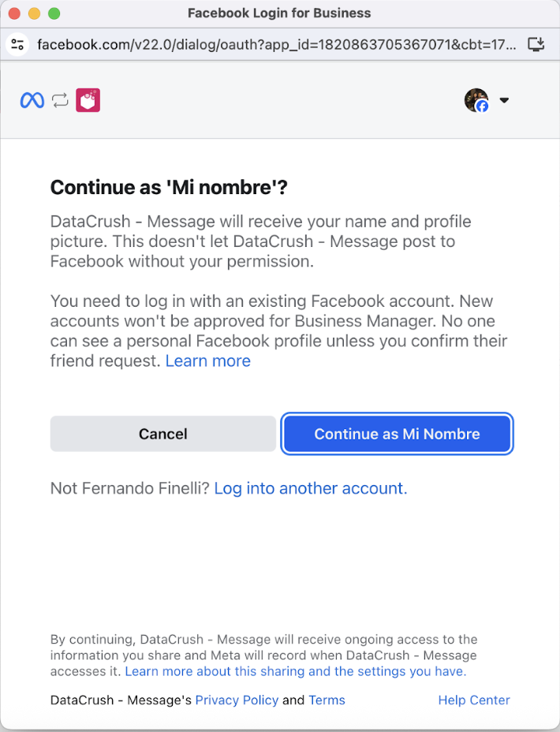
Task: Click Continue as Mi Nombre button
Action: point(397,434)
